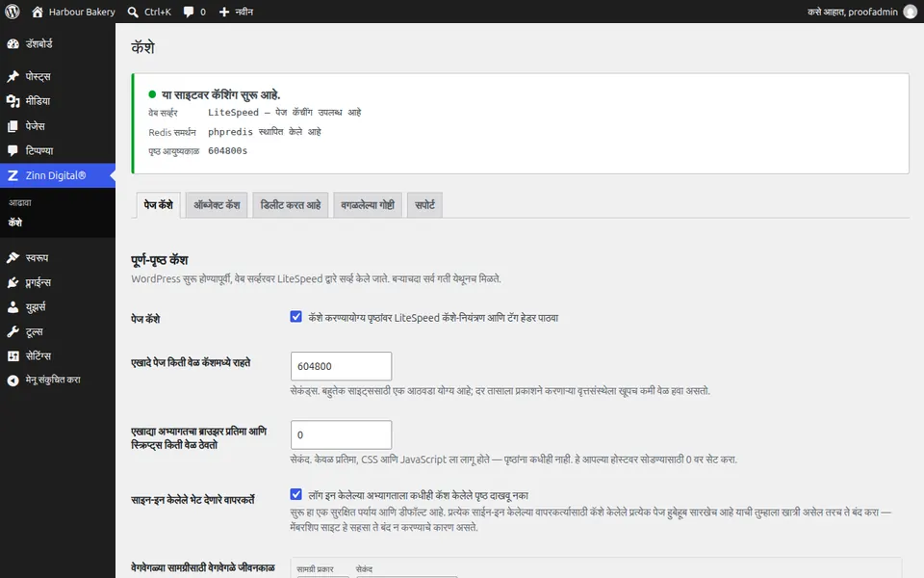Switch to the वगळलेल्या गोष्टी tab

368,205
